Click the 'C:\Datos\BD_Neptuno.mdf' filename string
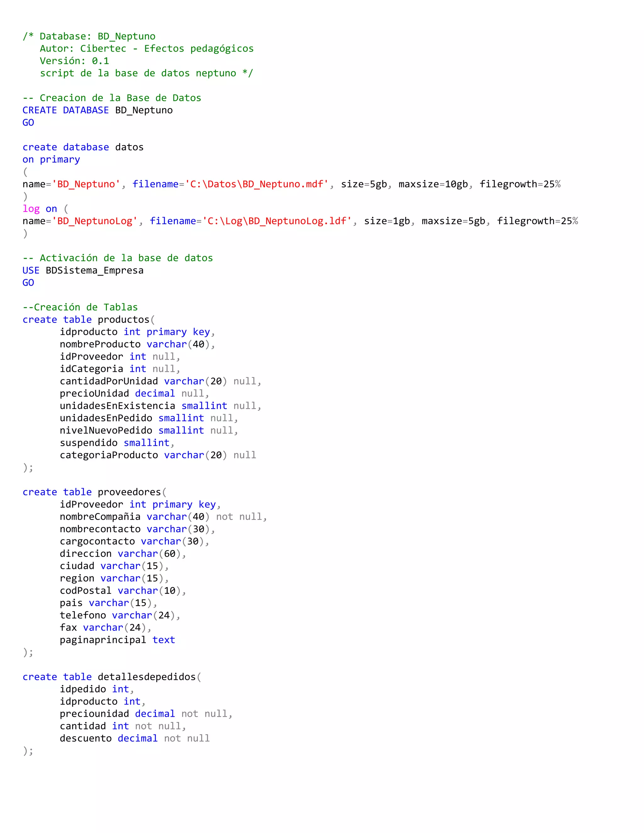Screen dimensions: 644x833 [256, 184]
